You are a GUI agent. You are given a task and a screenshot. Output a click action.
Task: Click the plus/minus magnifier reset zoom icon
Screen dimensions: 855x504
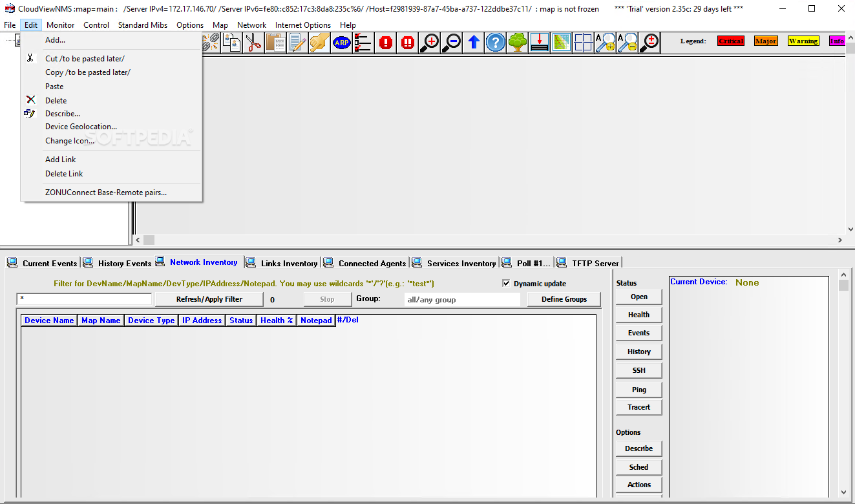[x=649, y=43]
